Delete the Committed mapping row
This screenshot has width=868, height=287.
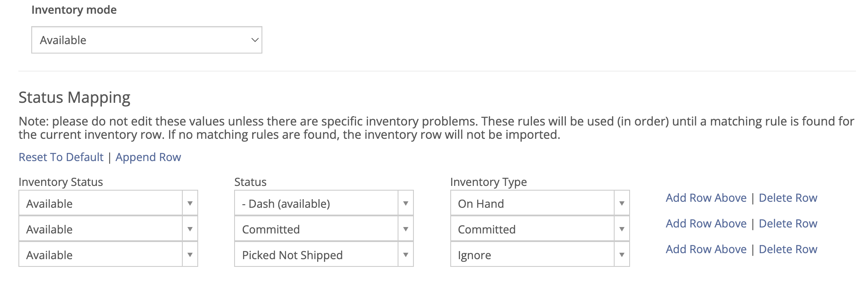[x=788, y=224]
